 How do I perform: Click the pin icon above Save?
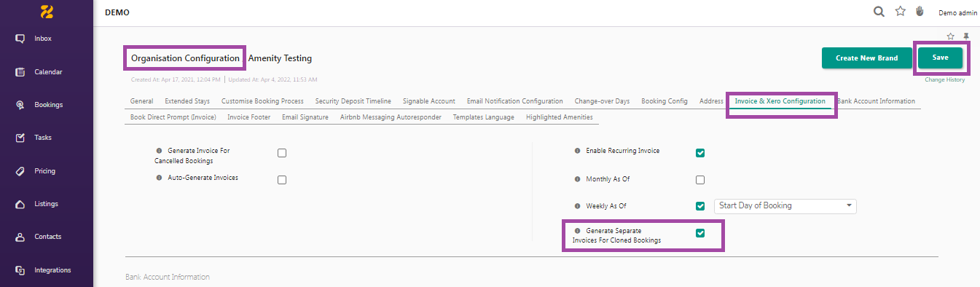click(966, 36)
